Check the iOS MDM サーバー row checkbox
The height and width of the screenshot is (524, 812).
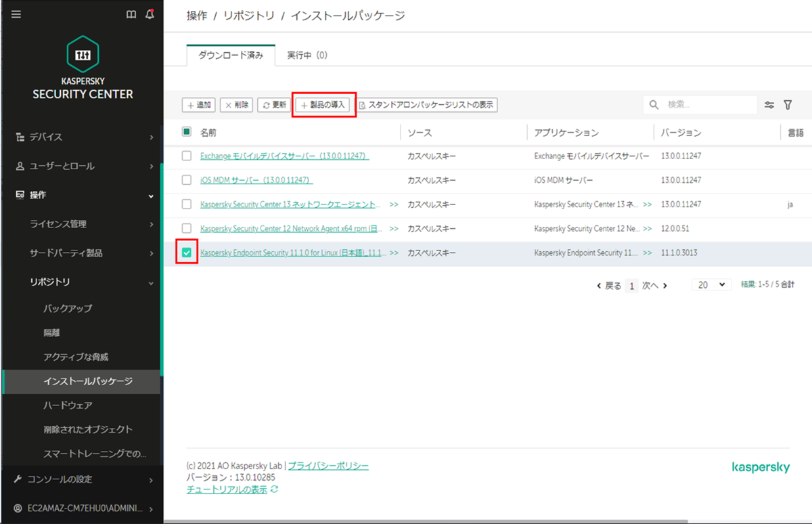coord(187,180)
